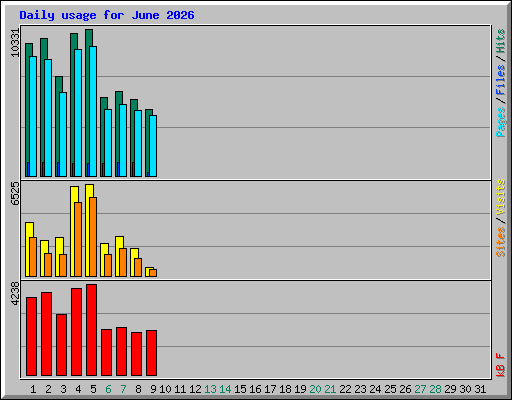Click the 'Visits' legend label
Image resolution: width=512 pixels, height=400 pixels.
pyautogui.click(x=501, y=198)
